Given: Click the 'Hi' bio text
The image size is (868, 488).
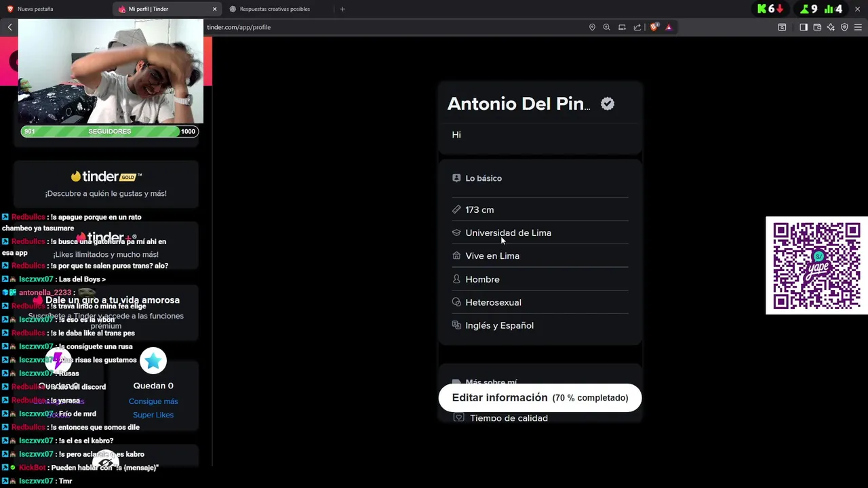Looking at the screenshot, I should click(x=456, y=135).
